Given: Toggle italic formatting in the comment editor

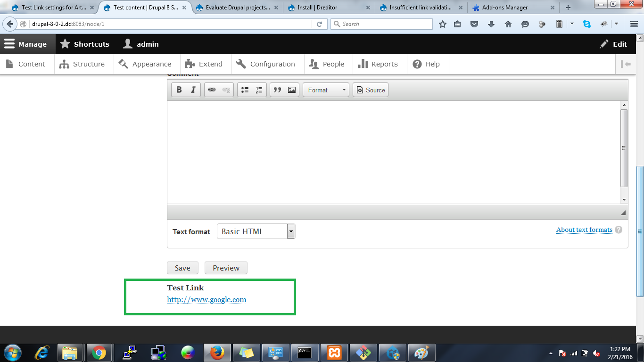Looking at the screenshot, I should 193,89.
